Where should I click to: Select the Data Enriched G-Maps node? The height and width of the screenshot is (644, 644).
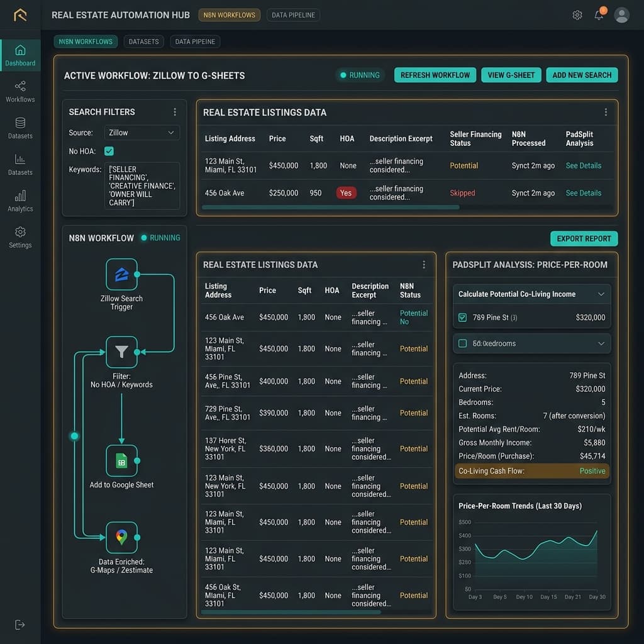click(x=121, y=537)
